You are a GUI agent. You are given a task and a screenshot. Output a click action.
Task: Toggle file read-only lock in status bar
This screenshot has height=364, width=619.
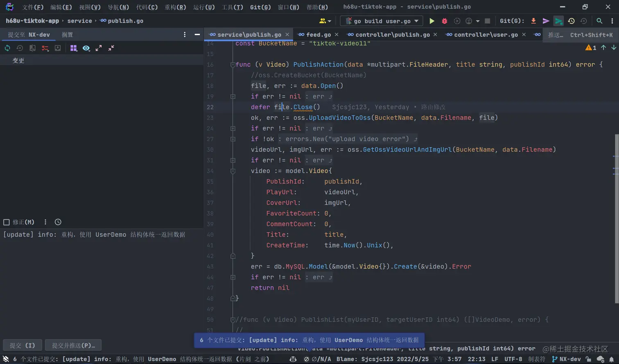tap(588, 359)
